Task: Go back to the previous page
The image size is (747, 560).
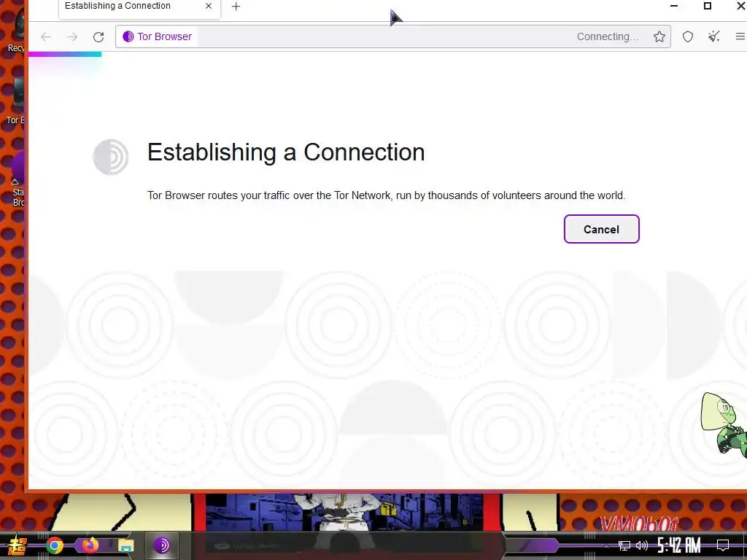Action: (46, 36)
